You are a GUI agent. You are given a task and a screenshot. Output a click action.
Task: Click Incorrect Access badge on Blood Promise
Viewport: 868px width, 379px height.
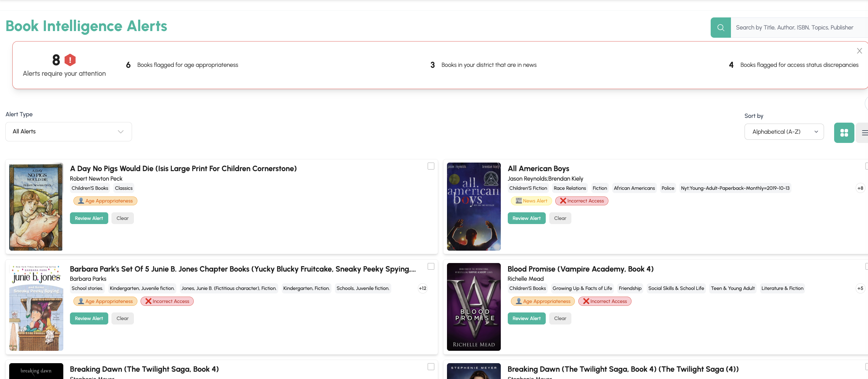click(x=605, y=301)
